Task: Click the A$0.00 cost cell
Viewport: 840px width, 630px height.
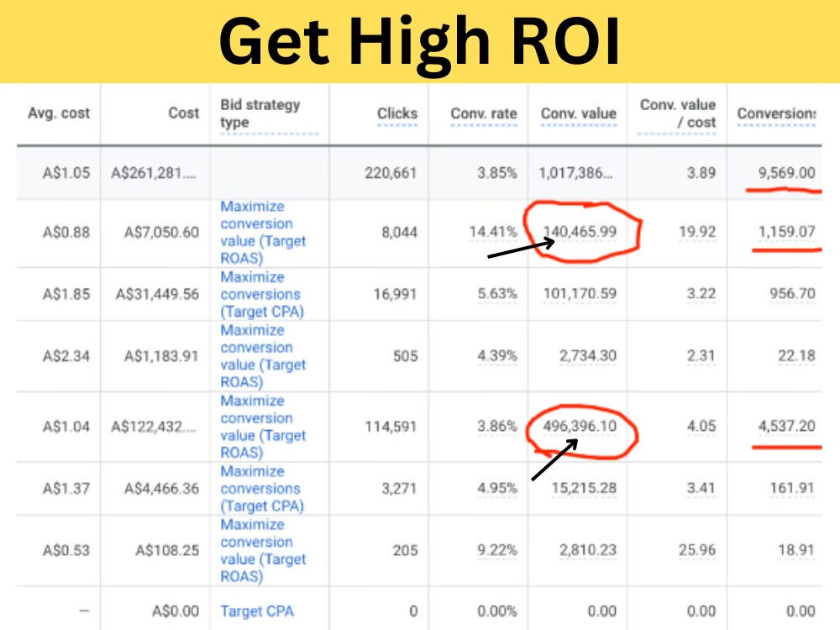Action: (x=176, y=612)
